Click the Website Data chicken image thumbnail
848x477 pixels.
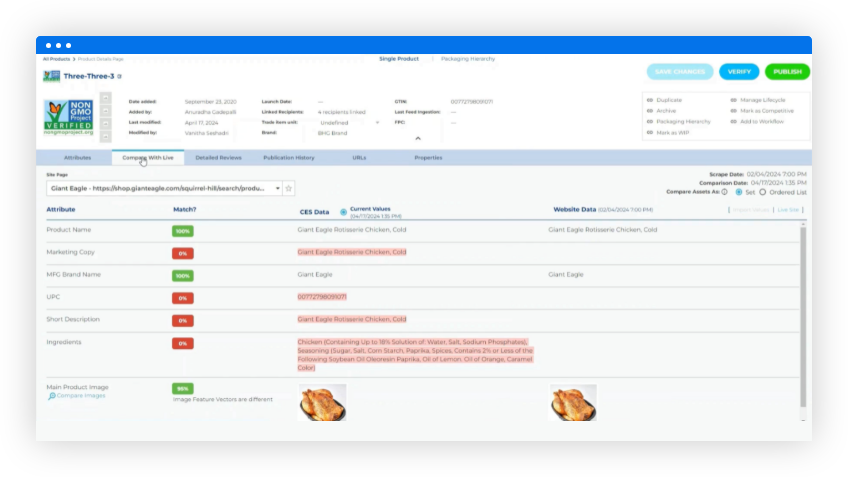(x=573, y=403)
